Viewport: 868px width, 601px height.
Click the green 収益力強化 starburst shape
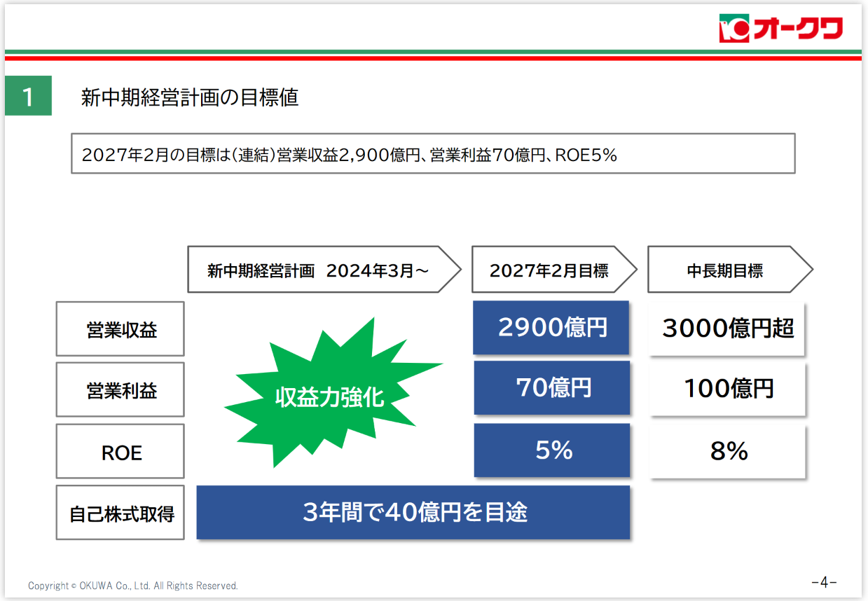coord(330,396)
